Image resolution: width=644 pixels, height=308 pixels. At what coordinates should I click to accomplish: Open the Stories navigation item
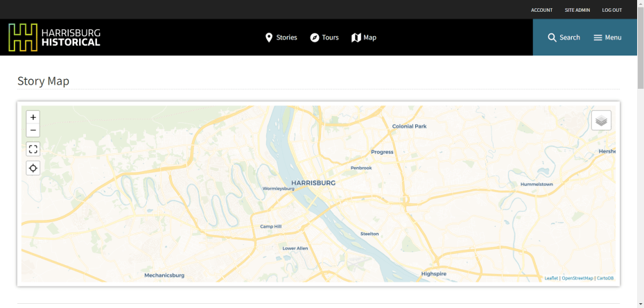[x=281, y=37]
